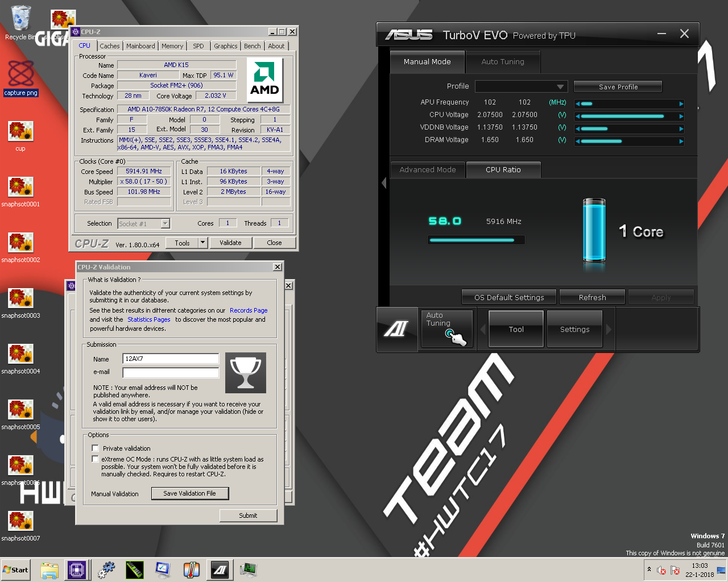Open the Recycle Bin desktop icon
This screenshot has height=582, width=728.
pyautogui.click(x=20, y=23)
